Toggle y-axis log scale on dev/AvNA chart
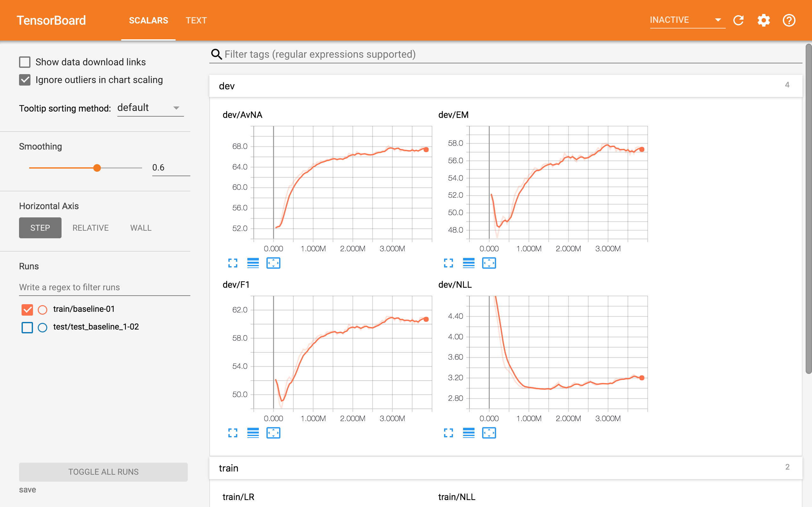The width and height of the screenshot is (812, 507). click(253, 263)
